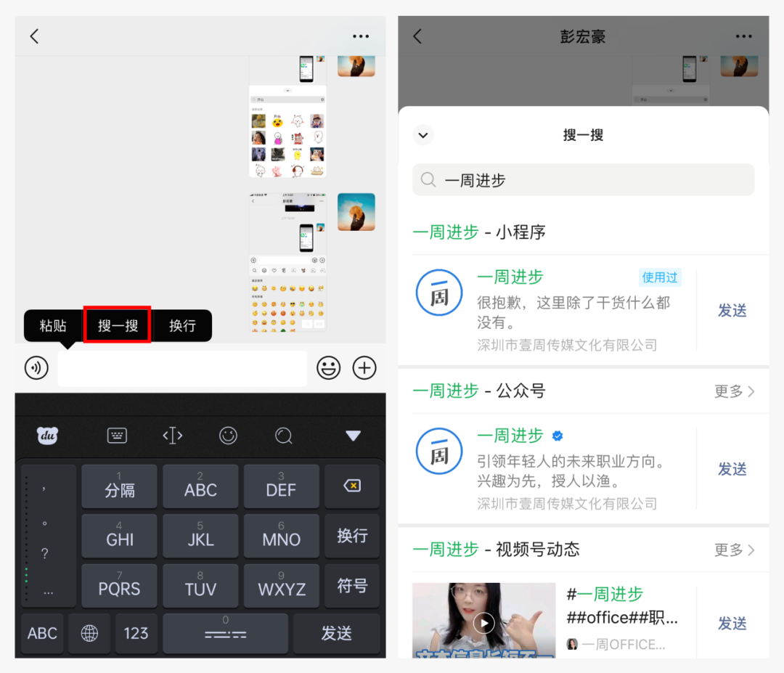
Task: Tap the lower sender avatar in left chat
Action: pyautogui.click(x=356, y=212)
